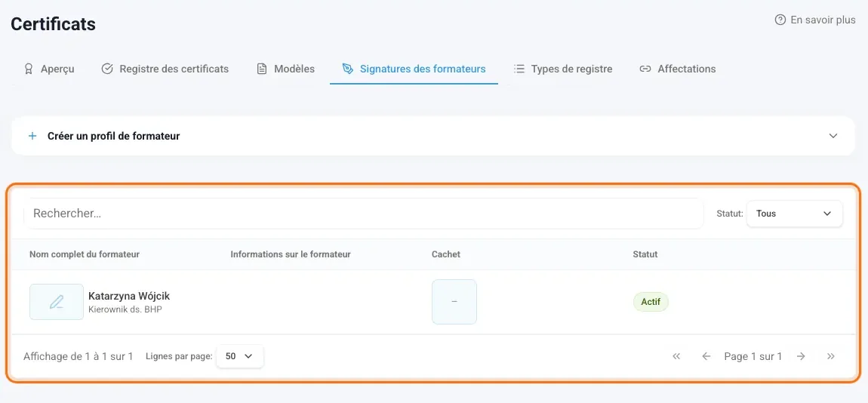Focus the Rechercher search field
Image resolution: width=868 pixels, height=403 pixels.
click(364, 213)
